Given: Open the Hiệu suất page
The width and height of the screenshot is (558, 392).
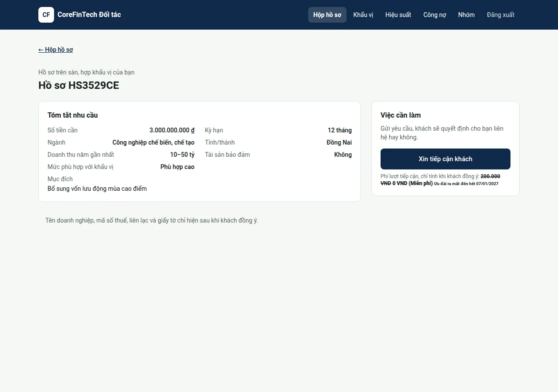Looking at the screenshot, I should [x=398, y=15].
